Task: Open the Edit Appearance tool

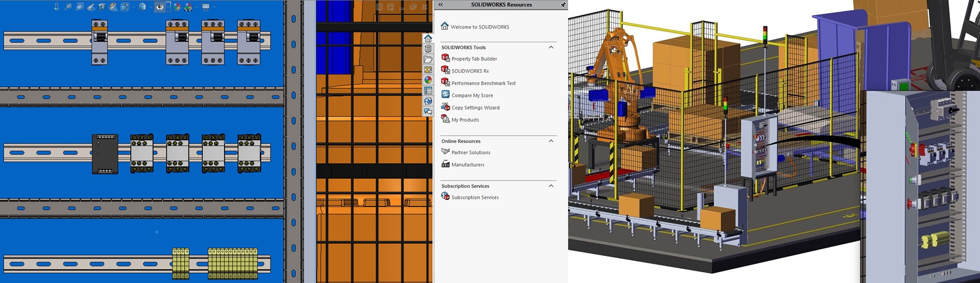Action: pos(177,7)
